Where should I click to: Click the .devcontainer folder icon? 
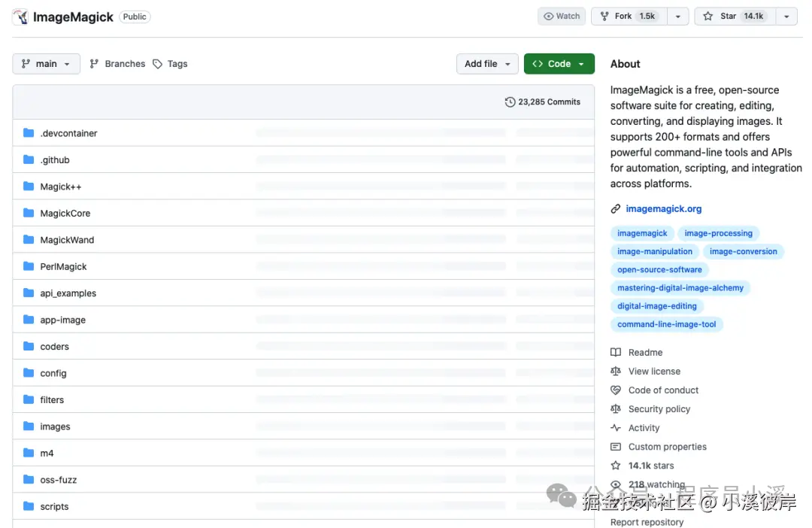click(x=29, y=133)
